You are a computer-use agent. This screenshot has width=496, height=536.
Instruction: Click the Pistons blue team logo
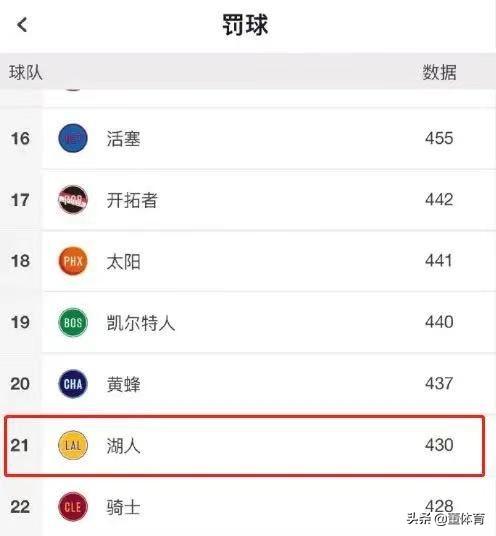click(73, 138)
